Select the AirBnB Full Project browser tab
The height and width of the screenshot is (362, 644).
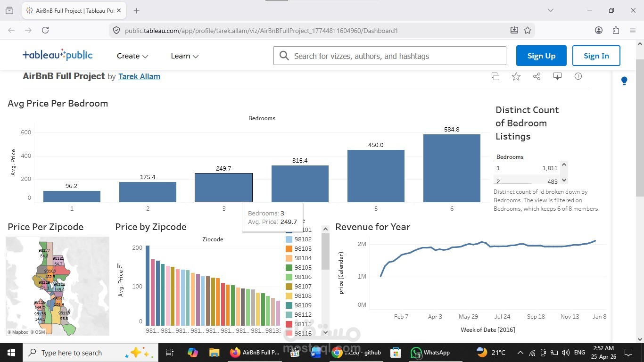pyautogui.click(x=74, y=10)
